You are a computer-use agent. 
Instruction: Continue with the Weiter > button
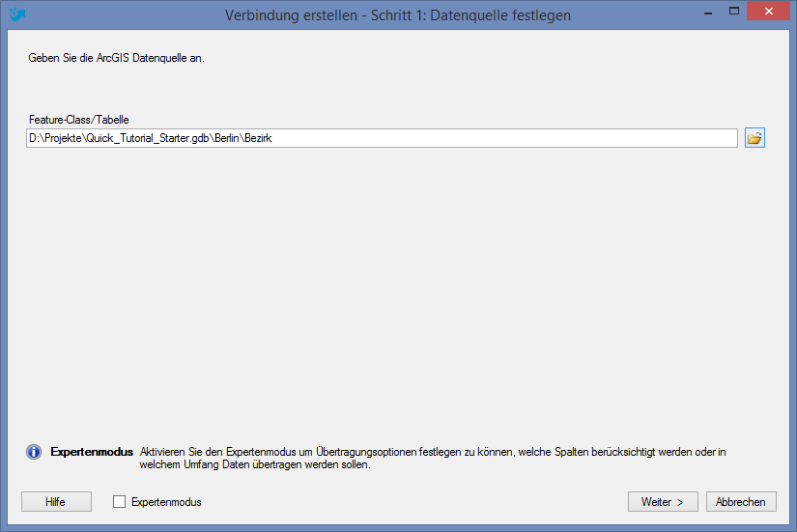(x=663, y=501)
